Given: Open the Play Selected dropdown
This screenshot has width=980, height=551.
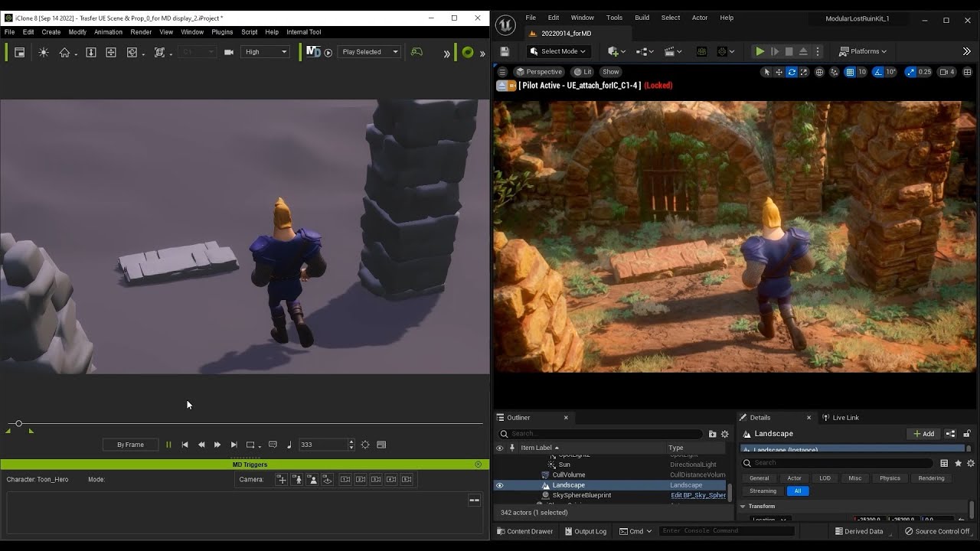Looking at the screenshot, I should pyautogui.click(x=370, y=52).
